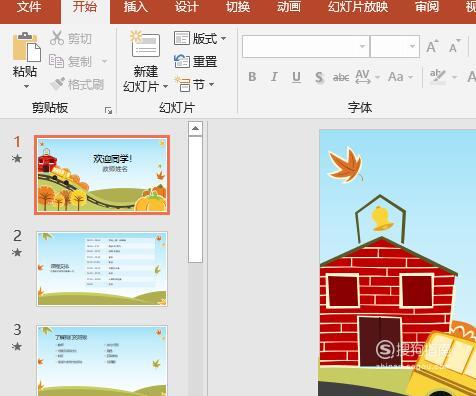Click the animation star under slide 1

(x=17, y=158)
